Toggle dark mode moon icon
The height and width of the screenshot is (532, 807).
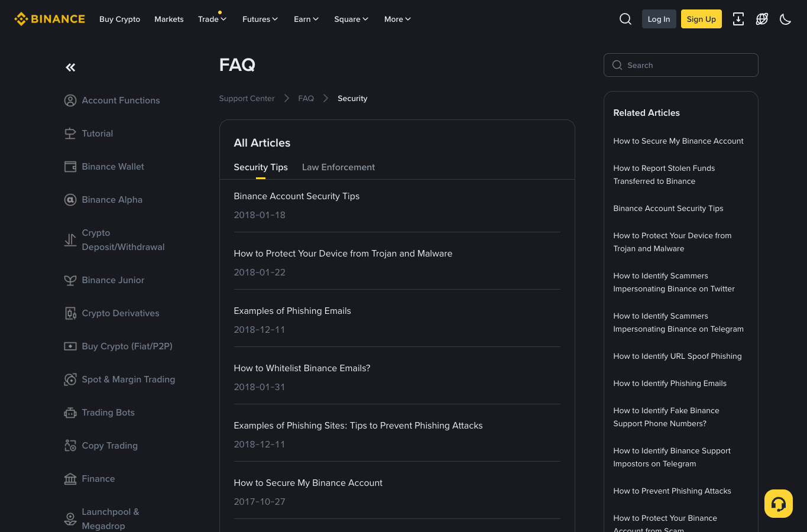(x=786, y=19)
